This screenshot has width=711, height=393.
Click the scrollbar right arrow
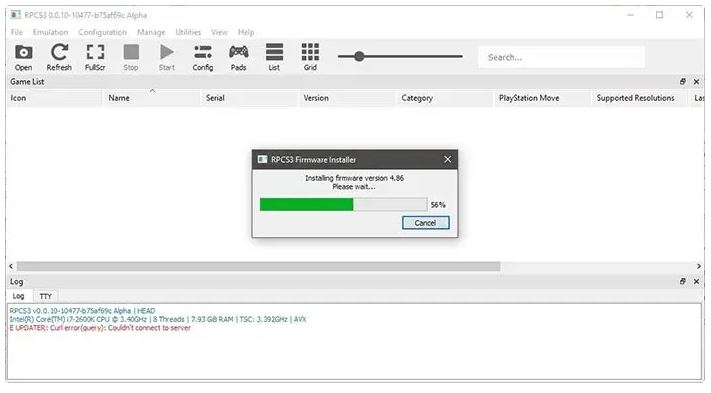[x=699, y=266]
